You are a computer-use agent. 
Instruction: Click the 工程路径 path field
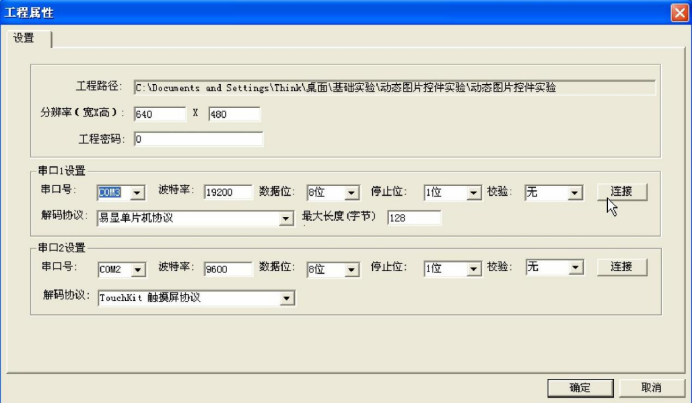click(x=394, y=87)
